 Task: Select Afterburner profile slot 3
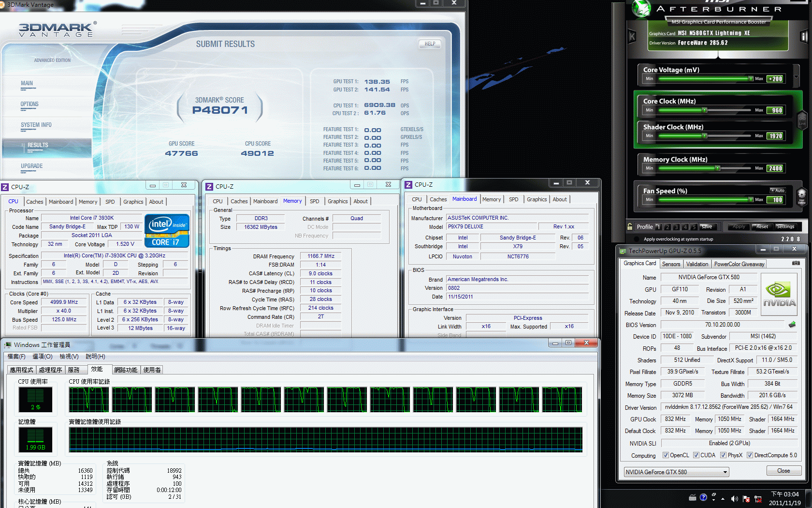pyautogui.click(x=676, y=227)
